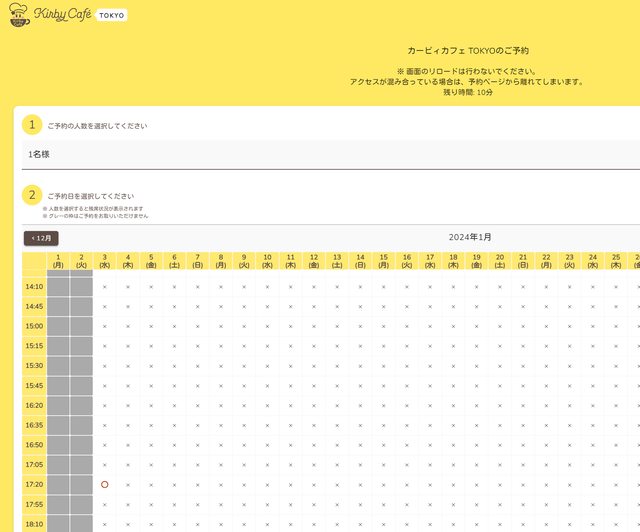Screen dimensions: 640x532
Task: Click the × for January 3 at 17:55
Action: [104, 504]
